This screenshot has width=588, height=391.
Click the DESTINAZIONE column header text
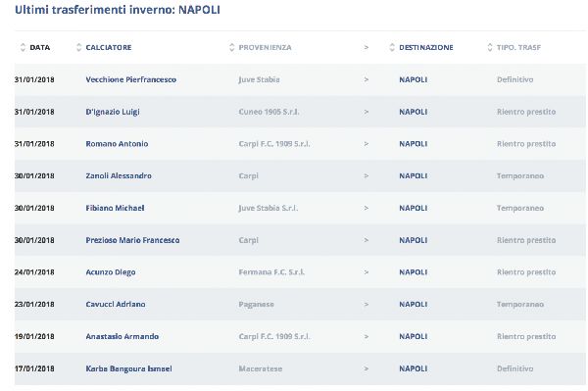tap(426, 48)
